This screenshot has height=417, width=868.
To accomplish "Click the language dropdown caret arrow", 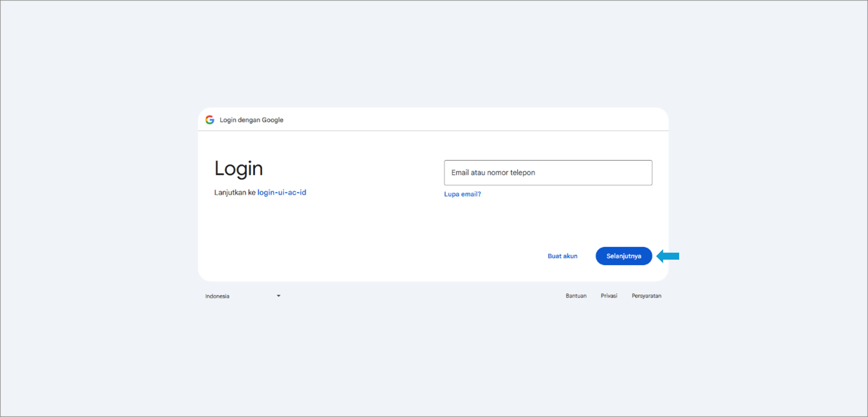I will pyautogui.click(x=278, y=296).
